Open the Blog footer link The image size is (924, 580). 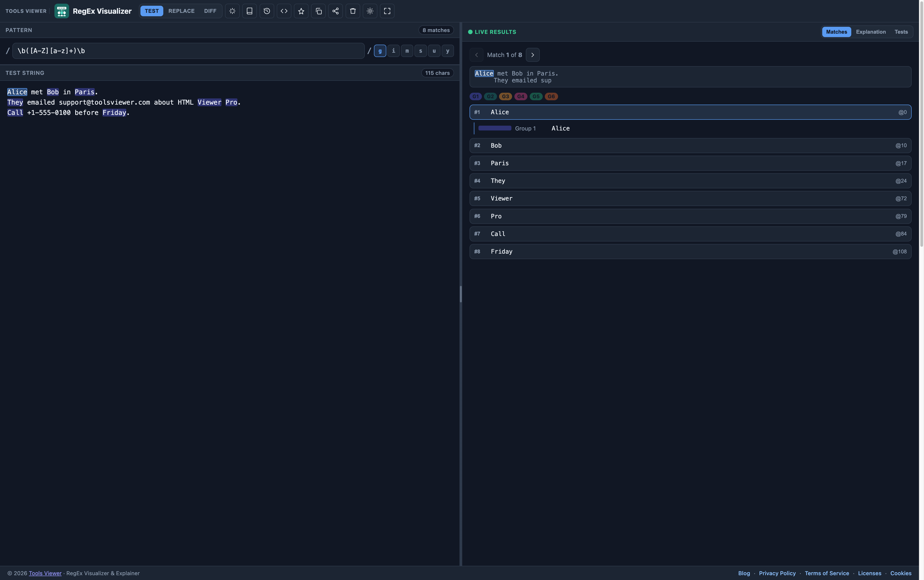(x=744, y=574)
